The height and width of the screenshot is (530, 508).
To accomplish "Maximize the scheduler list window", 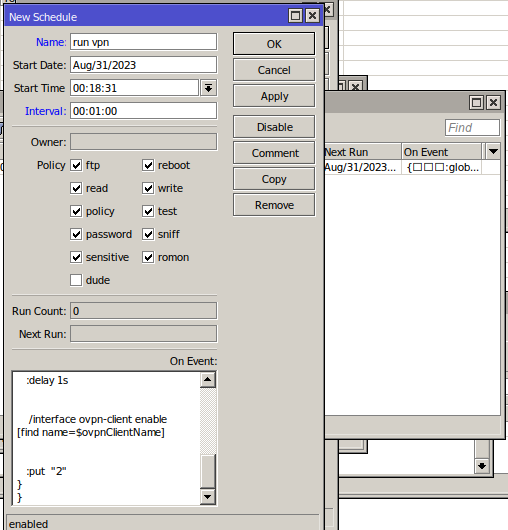I will (476, 102).
